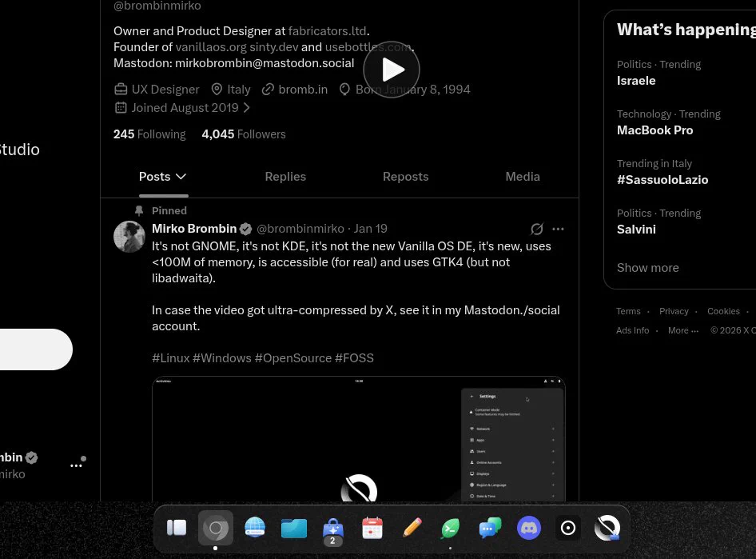This screenshot has width=756, height=559.
Task: Expand the Joined August 2019 chevron
Action: pyautogui.click(x=246, y=107)
